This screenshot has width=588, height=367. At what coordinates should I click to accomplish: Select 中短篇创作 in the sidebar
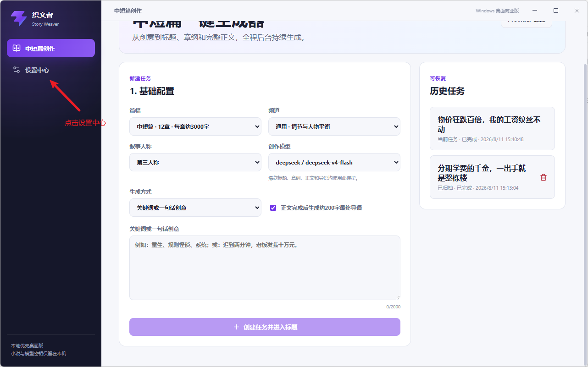pos(51,48)
